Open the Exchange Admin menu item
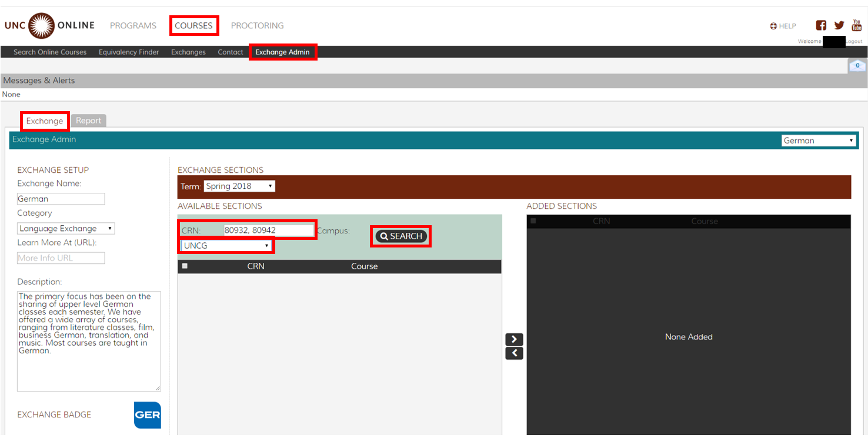 click(x=282, y=52)
